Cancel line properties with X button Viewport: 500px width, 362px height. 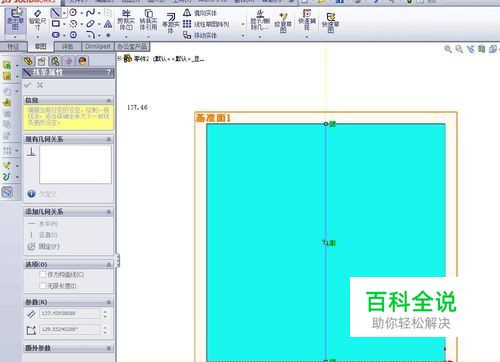[x=40, y=85]
